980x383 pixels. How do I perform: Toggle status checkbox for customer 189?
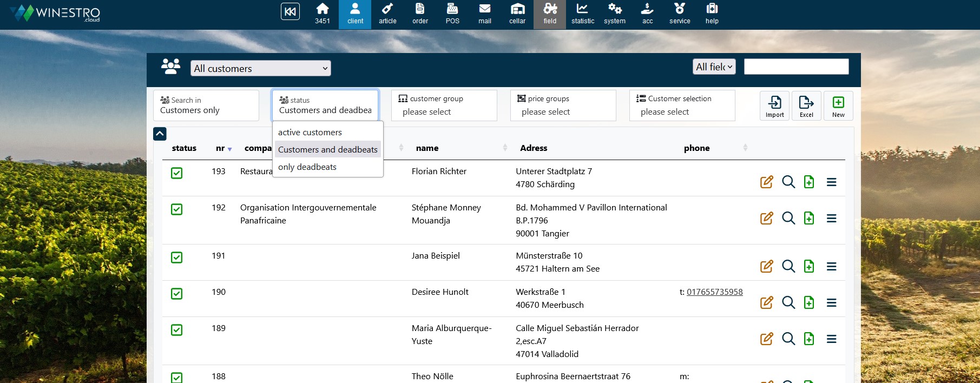(x=177, y=330)
